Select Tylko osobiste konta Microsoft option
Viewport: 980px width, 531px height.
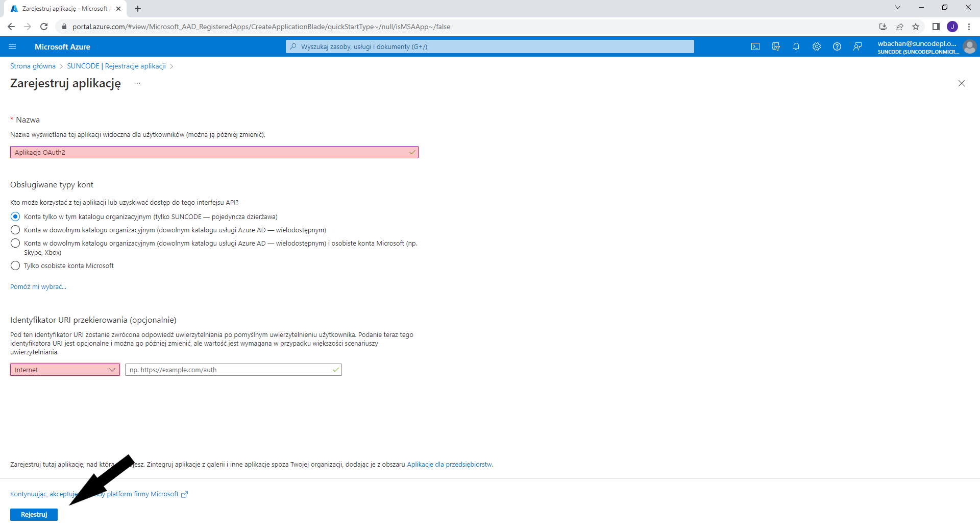click(15, 265)
